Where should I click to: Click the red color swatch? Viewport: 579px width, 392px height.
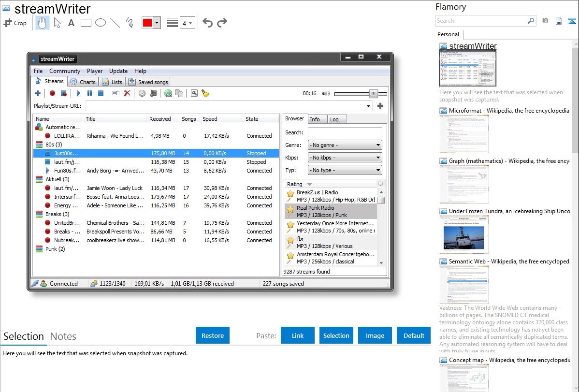[147, 23]
